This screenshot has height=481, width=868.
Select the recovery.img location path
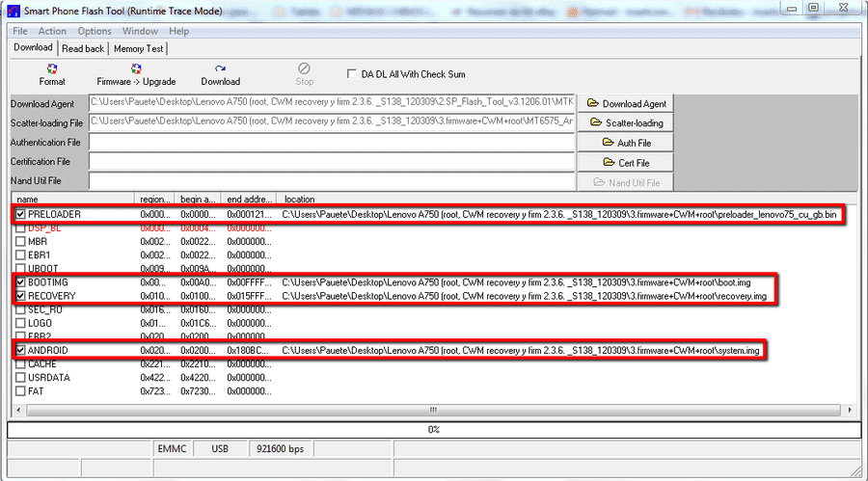tap(525, 296)
